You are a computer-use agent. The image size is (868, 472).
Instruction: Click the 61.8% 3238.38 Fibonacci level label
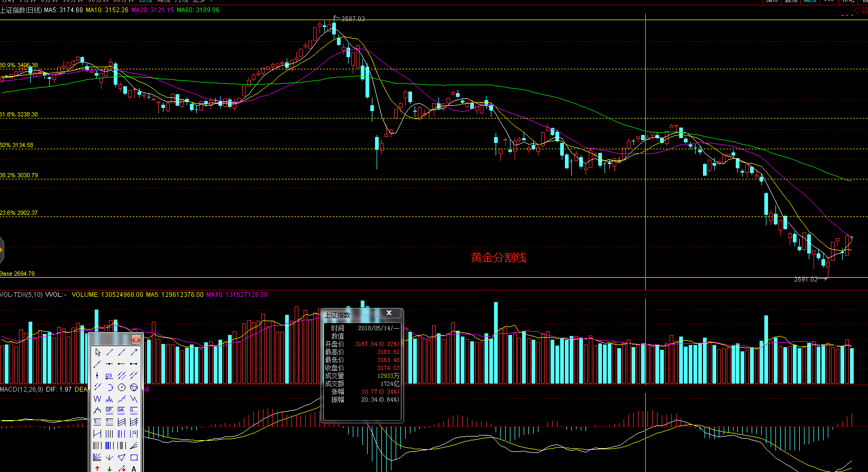point(19,114)
